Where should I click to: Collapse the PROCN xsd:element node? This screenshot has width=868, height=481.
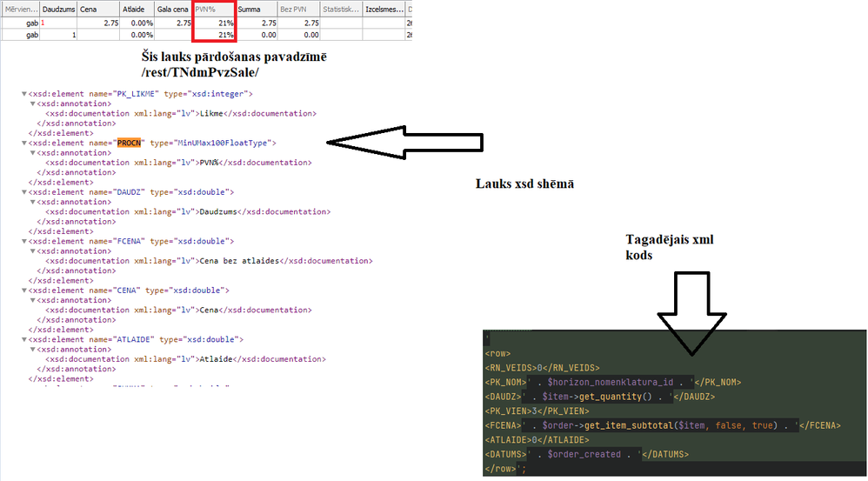click(x=24, y=143)
